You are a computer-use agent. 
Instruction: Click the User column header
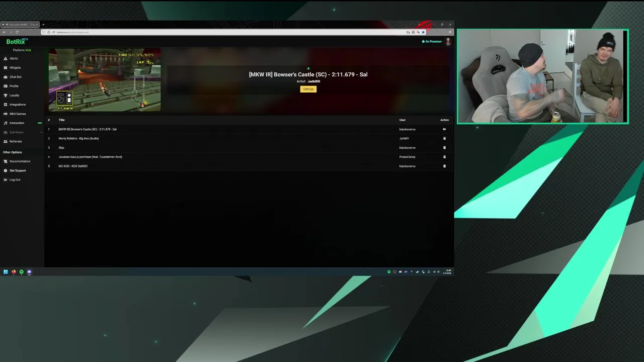pyautogui.click(x=403, y=120)
